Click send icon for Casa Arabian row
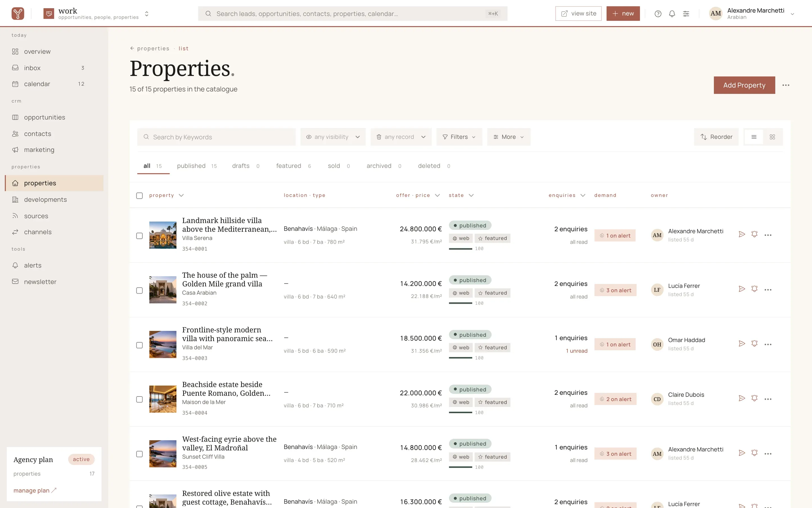 pos(742,289)
